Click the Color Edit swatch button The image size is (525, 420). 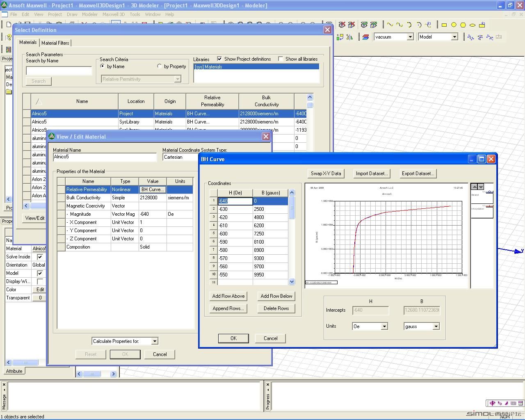(x=40, y=290)
